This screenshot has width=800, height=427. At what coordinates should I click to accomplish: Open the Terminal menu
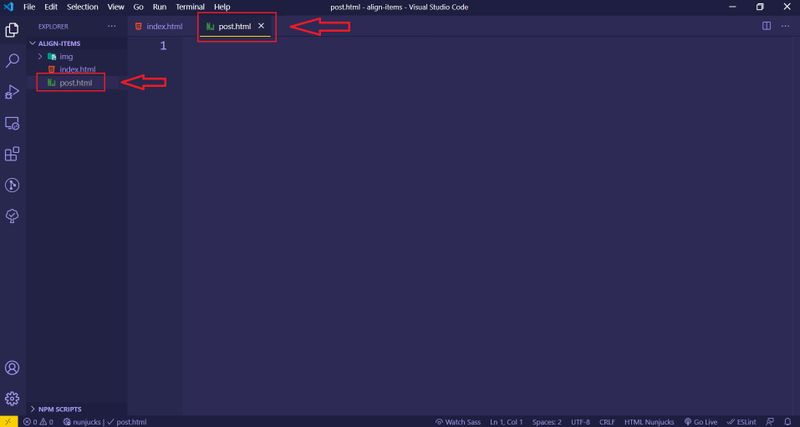click(x=190, y=7)
